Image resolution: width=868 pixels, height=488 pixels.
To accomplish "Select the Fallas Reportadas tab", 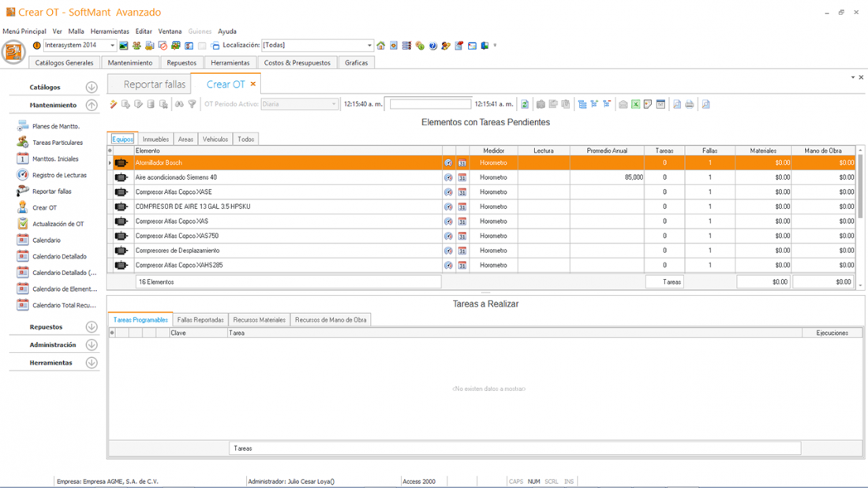I will point(200,320).
